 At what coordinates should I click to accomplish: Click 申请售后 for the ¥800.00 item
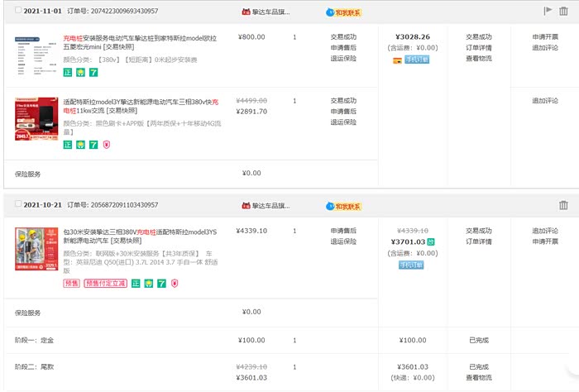(343, 48)
